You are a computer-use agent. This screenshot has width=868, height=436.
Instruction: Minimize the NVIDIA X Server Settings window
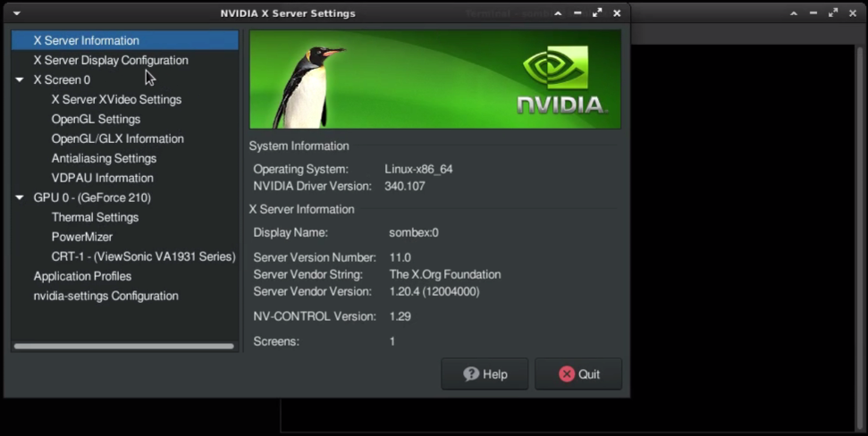coord(577,13)
